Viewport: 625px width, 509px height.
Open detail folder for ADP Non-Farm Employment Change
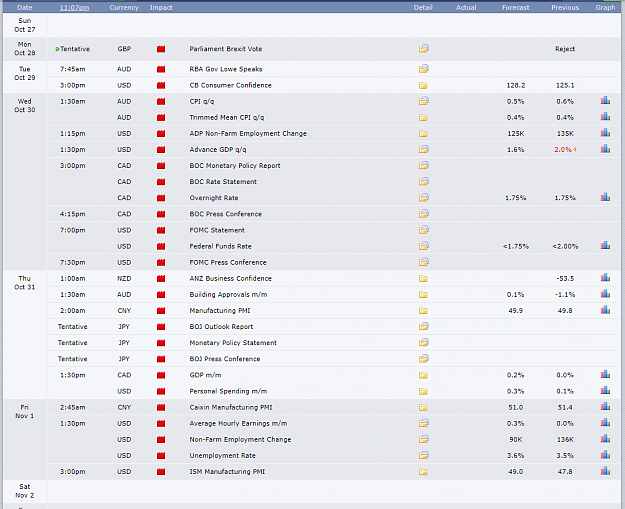[x=423, y=134]
